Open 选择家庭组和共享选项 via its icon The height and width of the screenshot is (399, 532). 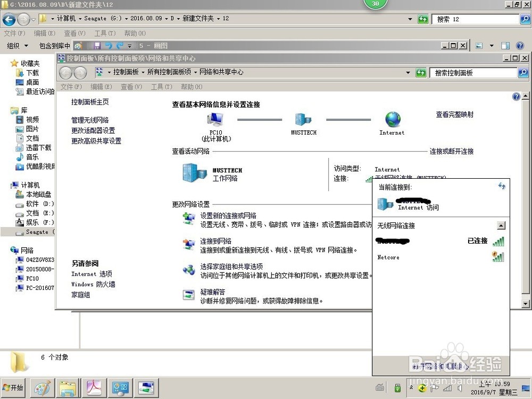pos(189,269)
